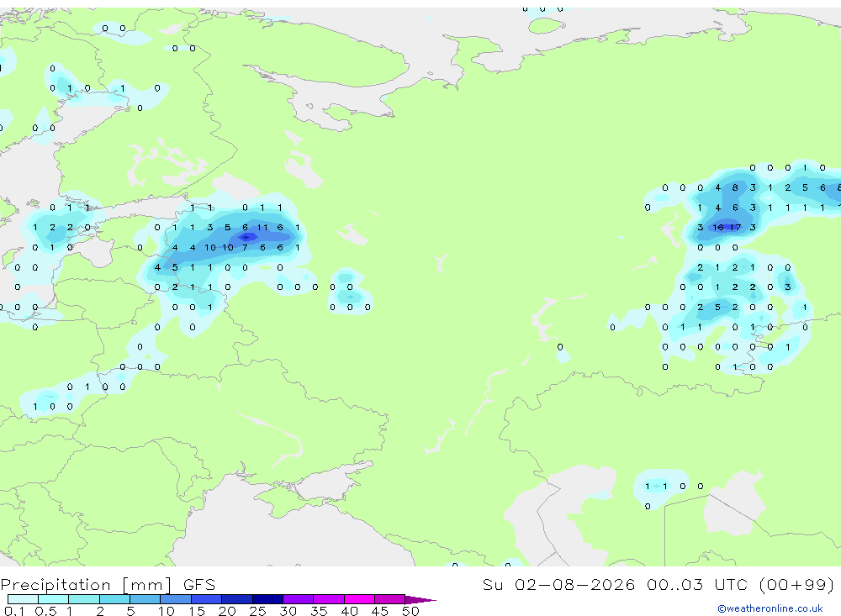The image size is (841, 616).
Task: Click the '0.1' label under the legend
Action: [14, 611]
